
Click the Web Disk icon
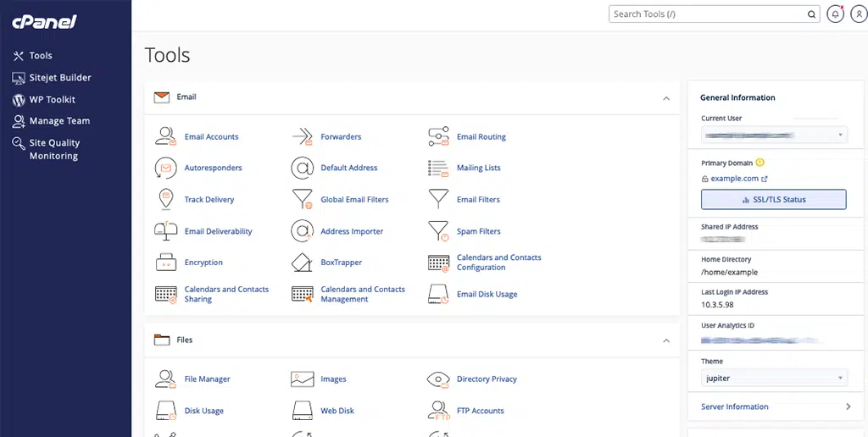click(303, 411)
